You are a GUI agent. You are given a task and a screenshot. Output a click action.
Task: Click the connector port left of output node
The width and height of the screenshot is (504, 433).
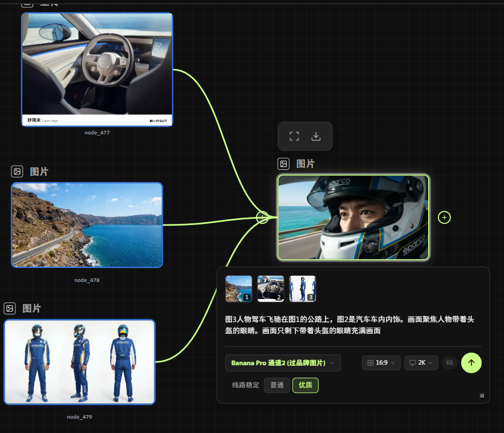[x=262, y=217]
